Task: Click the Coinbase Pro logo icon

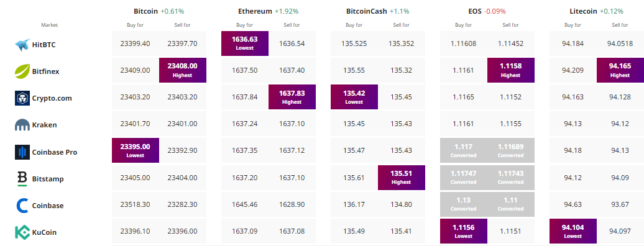Action: click(22, 152)
